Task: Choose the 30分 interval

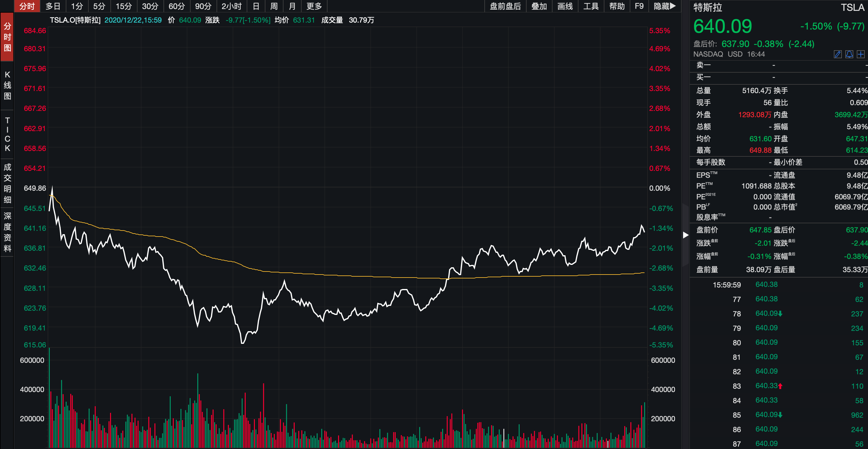Action: (x=150, y=6)
